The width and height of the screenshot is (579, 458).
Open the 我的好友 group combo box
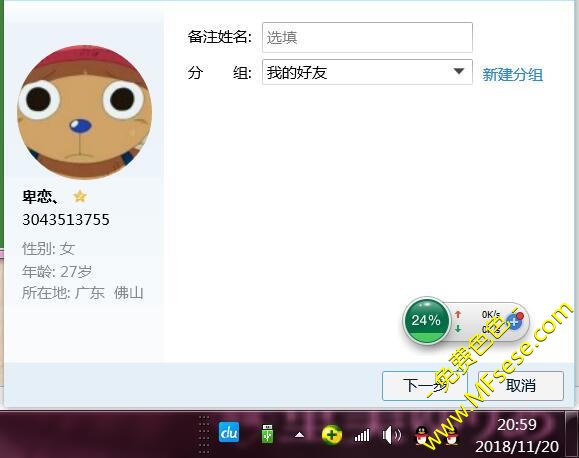(x=367, y=72)
